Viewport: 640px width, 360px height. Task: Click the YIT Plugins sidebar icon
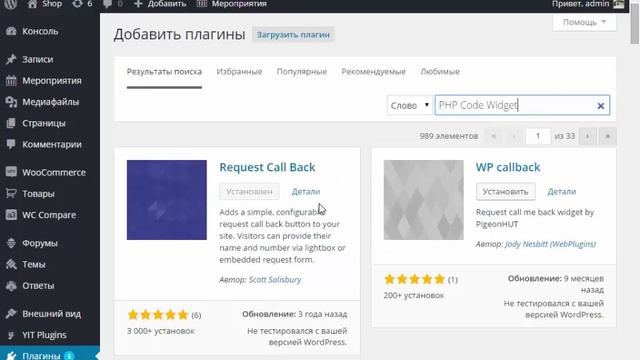pos(11,335)
